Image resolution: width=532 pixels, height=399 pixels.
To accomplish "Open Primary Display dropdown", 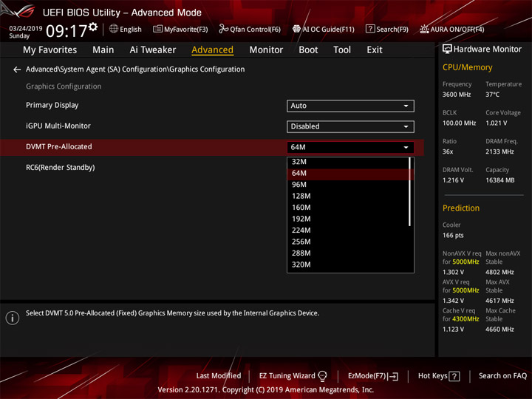I will (350, 106).
